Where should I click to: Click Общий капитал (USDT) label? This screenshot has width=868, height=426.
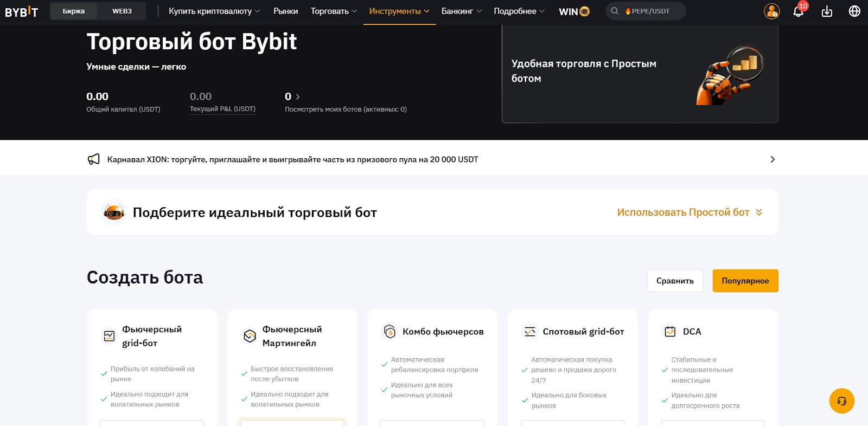123,109
